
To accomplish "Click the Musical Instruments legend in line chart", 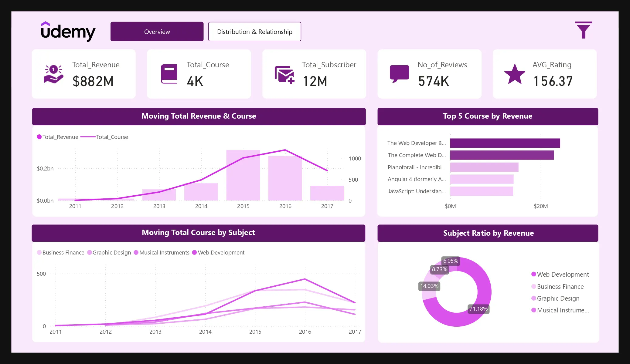I will pos(161,252).
